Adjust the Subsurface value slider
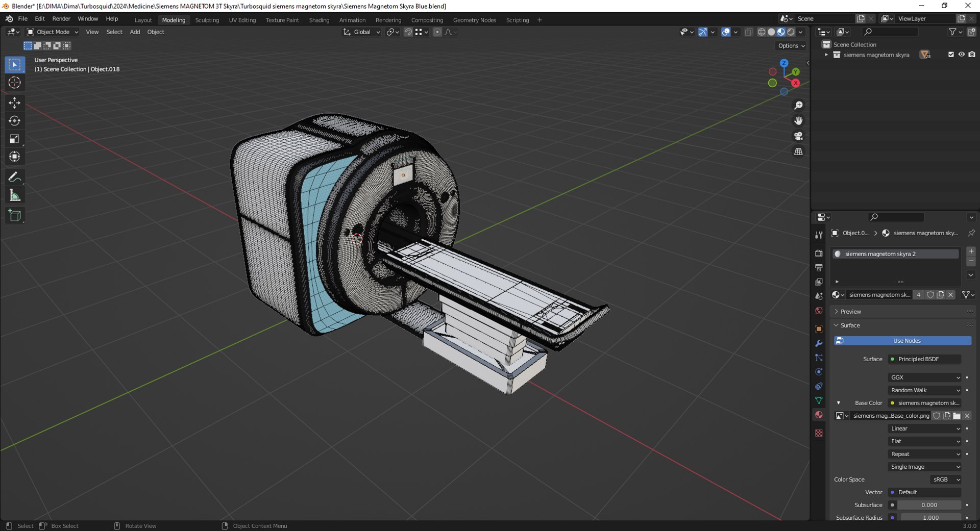Image resolution: width=980 pixels, height=531 pixels. click(x=929, y=505)
